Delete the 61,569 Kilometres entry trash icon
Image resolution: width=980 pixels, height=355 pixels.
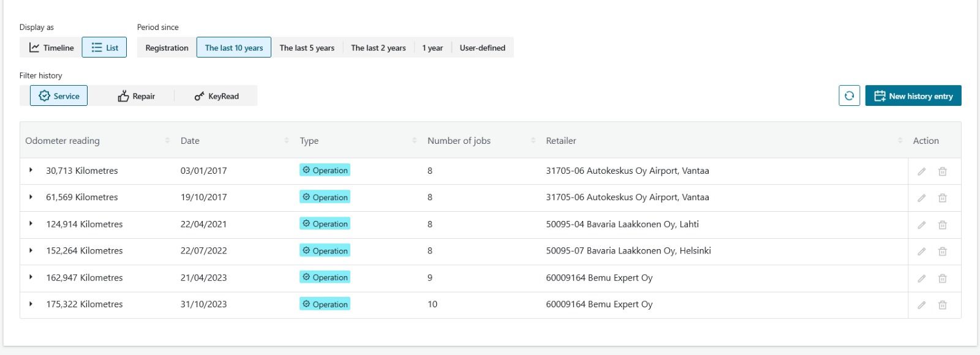tap(943, 198)
